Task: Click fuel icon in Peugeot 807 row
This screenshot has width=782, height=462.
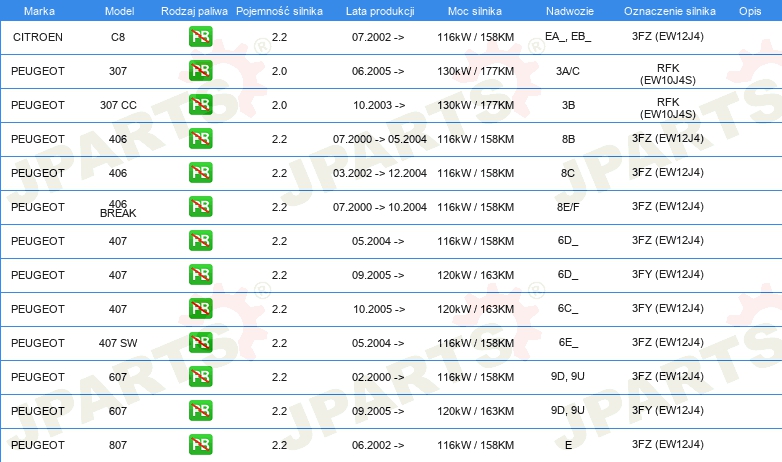Action: pos(200,444)
